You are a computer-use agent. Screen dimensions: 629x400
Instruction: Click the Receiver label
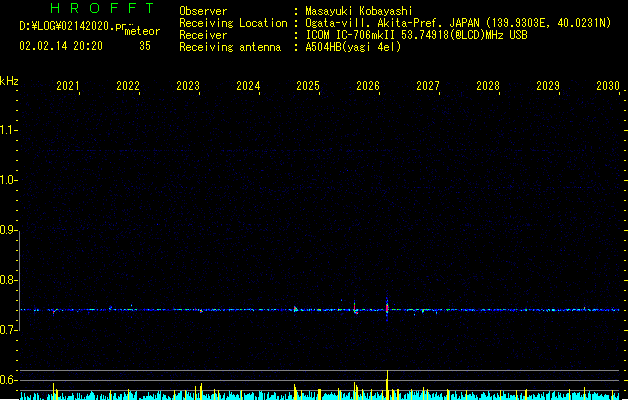[203, 35]
